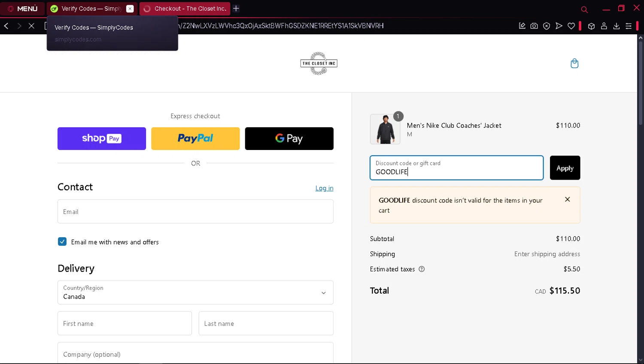Click the Estimated taxes info icon

[422, 269]
